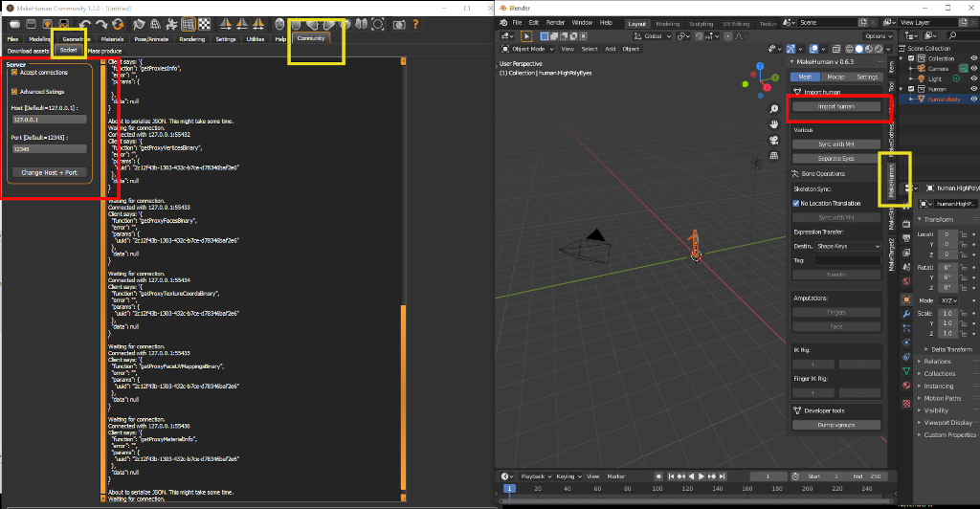Open the Socket subtab in MakeHuman
The width and height of the screenshot is (980, 509).
pos(68,50)
